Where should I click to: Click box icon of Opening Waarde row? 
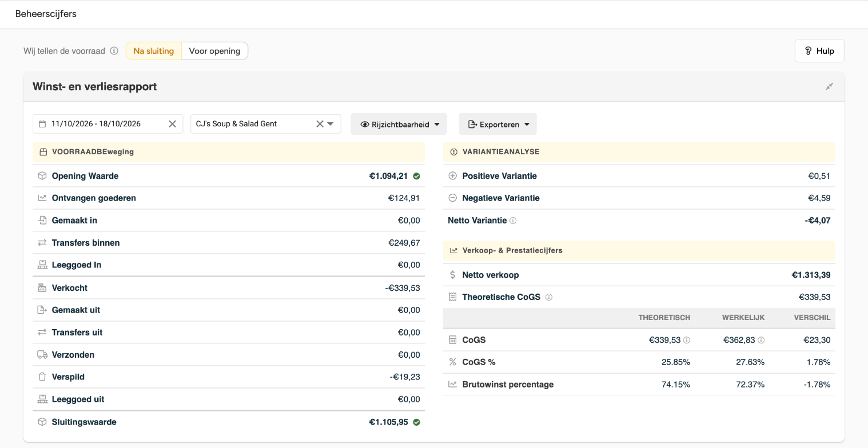(x=42, y=176)
